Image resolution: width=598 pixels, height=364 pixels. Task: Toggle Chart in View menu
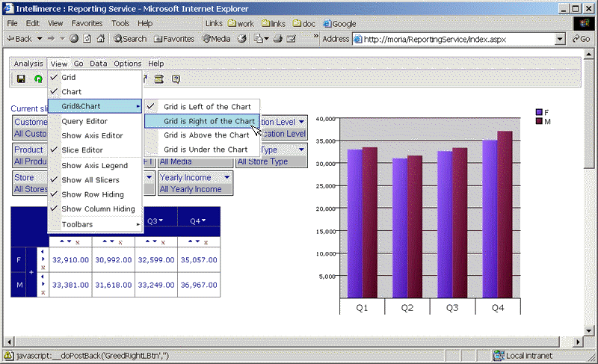pyautogui.click(x=95, y=92)
